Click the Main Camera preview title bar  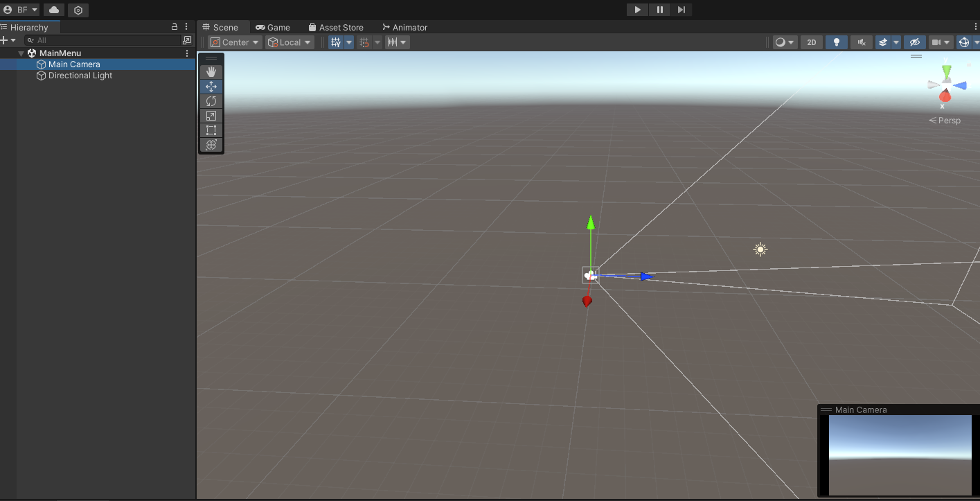tap(898, 410)
